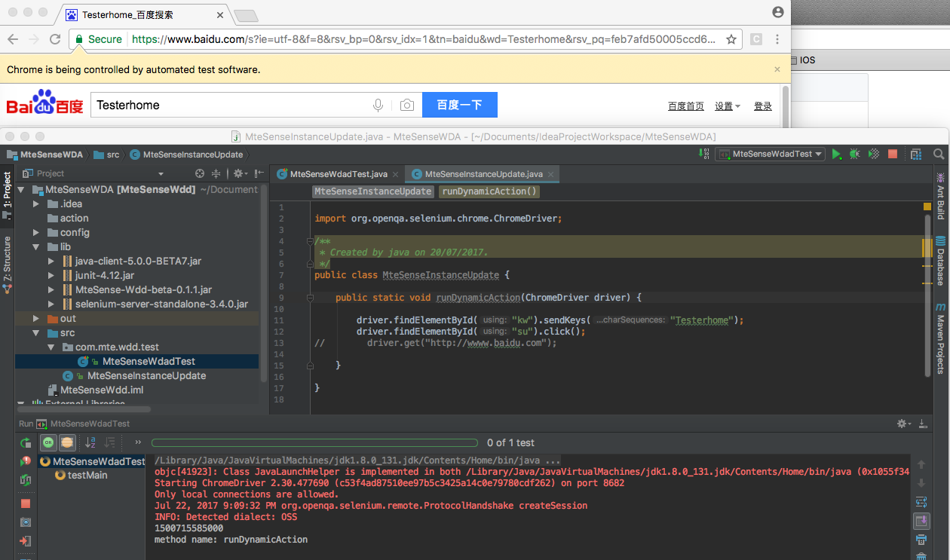Open the 设置 settings link on Baidu
950x560 pixels.
coord(728,106)
